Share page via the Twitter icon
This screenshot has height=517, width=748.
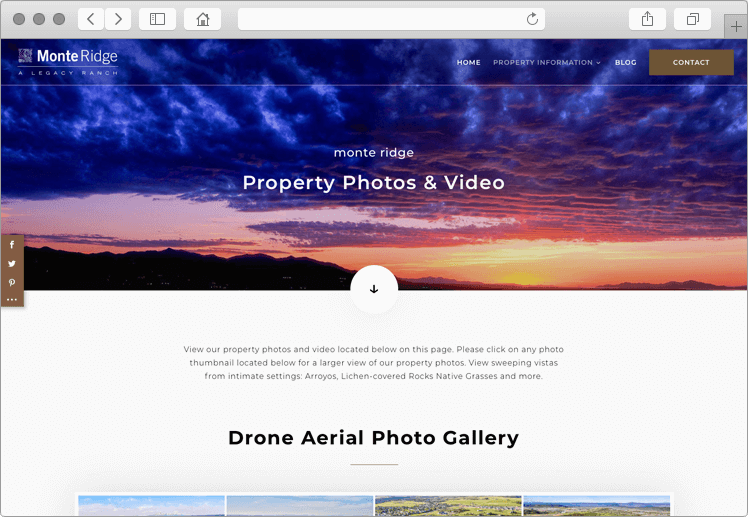tap(12, 264)
